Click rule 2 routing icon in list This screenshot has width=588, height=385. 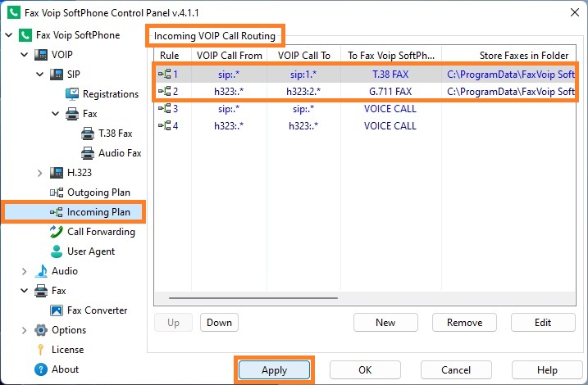(165, 91)
